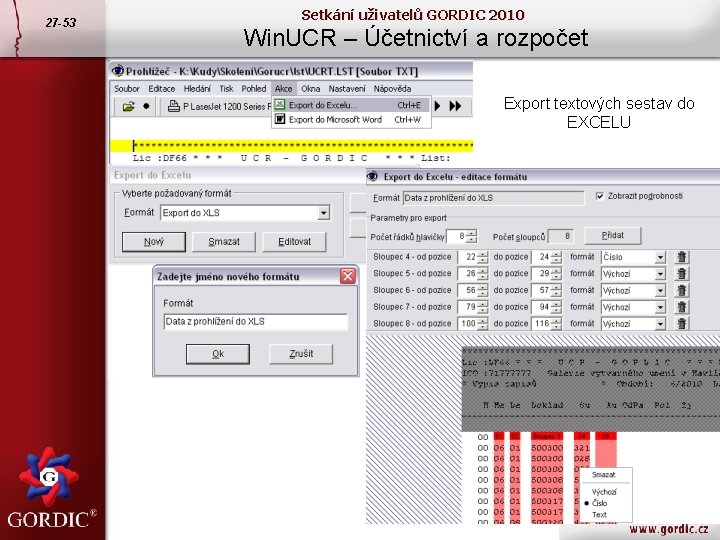This screenshot has width=720, height=540.
Task: Select the 'Číslo' radio option in context menu
Action: (600, 503)
